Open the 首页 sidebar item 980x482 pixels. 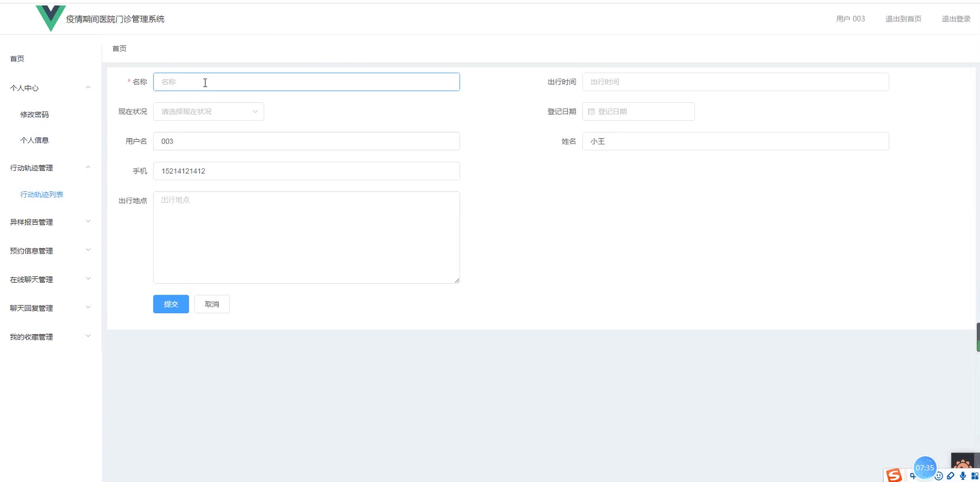[17, 59]
